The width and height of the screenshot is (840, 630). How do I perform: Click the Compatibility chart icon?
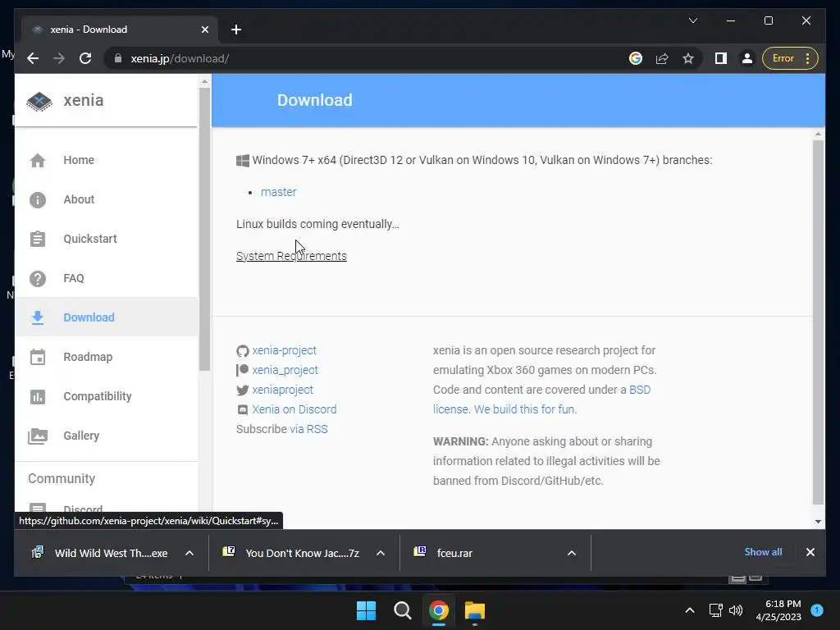point(38,396)
